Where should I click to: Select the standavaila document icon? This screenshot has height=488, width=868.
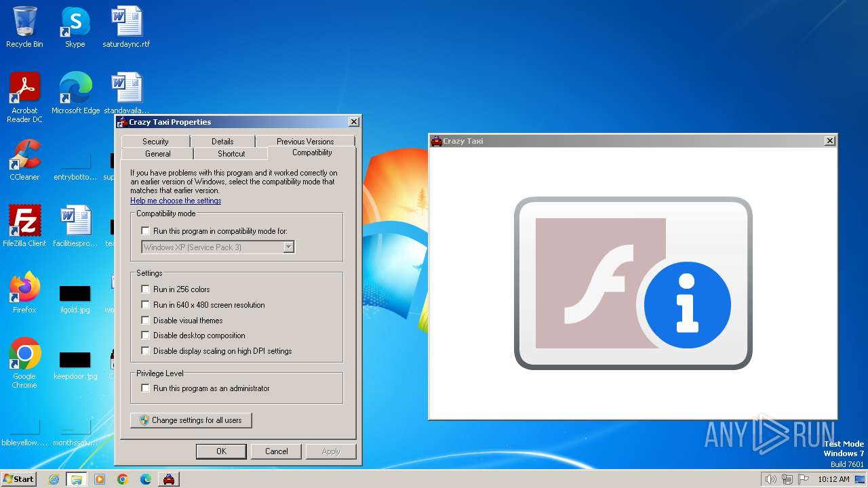126,93
